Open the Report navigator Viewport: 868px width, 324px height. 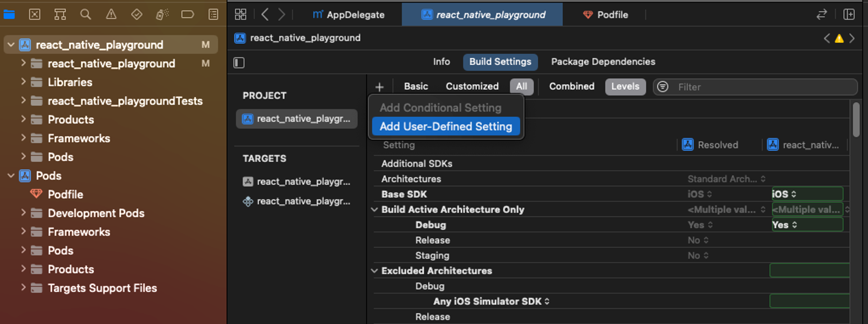(213, 15)
